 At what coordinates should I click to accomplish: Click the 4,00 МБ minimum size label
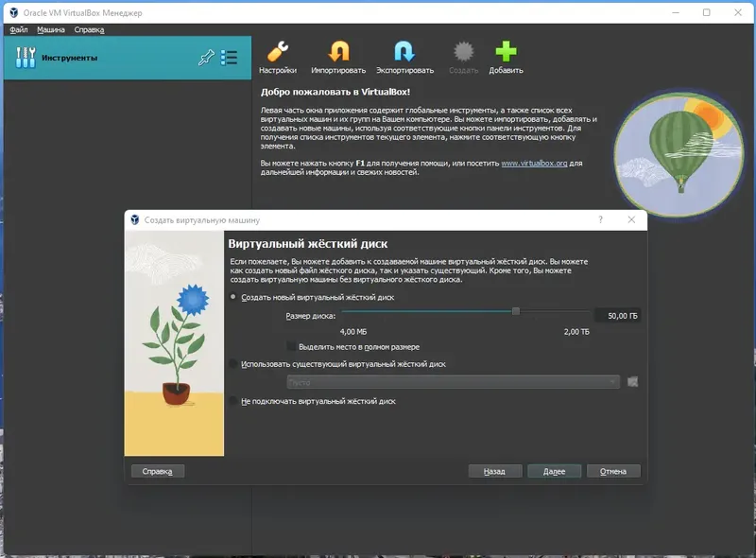pos(353,332)
